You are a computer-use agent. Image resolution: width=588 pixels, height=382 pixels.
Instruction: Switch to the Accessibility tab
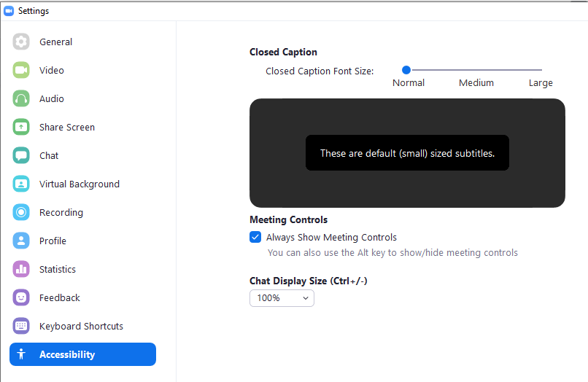(82, 354)
